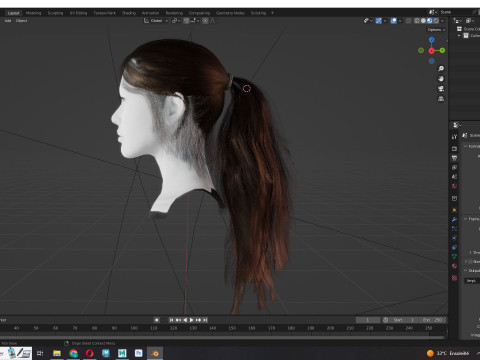Open the Material properties tab icon
Viewport: 480px width, 360px height.
(x=454, y=266)
